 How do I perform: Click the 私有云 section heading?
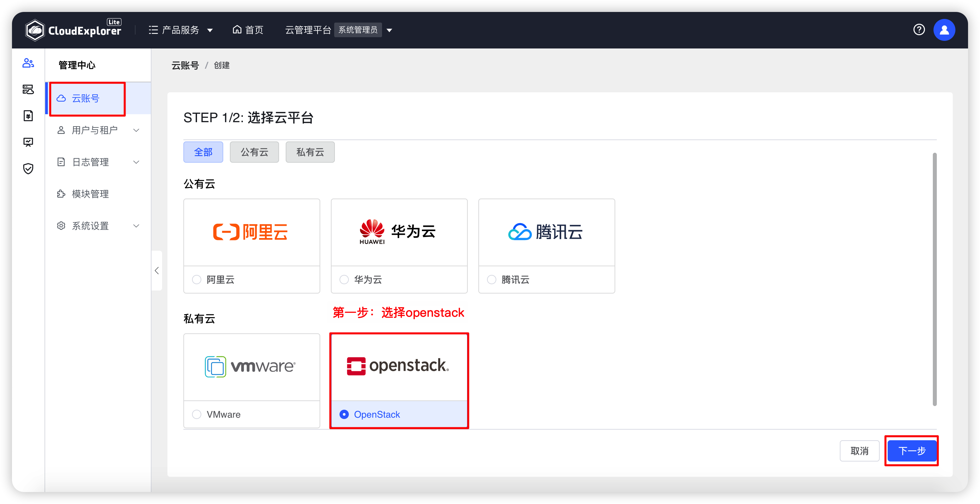[x=199, y=318]
